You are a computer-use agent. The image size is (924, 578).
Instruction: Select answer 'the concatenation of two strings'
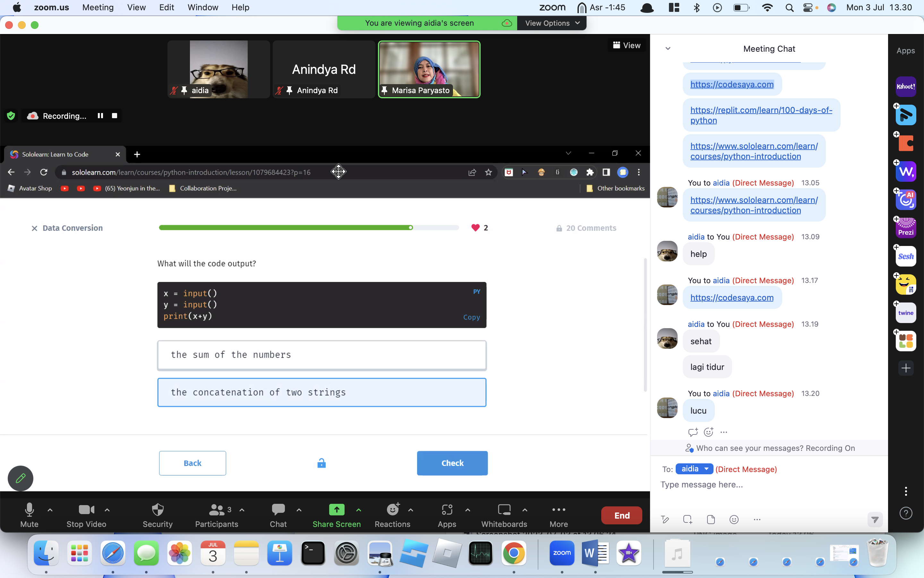point(322,393)
